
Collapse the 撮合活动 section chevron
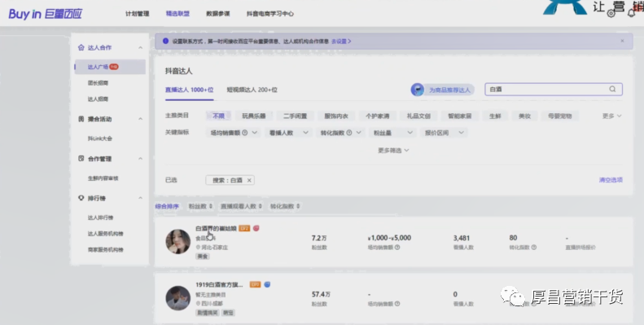tap(141, 119)
